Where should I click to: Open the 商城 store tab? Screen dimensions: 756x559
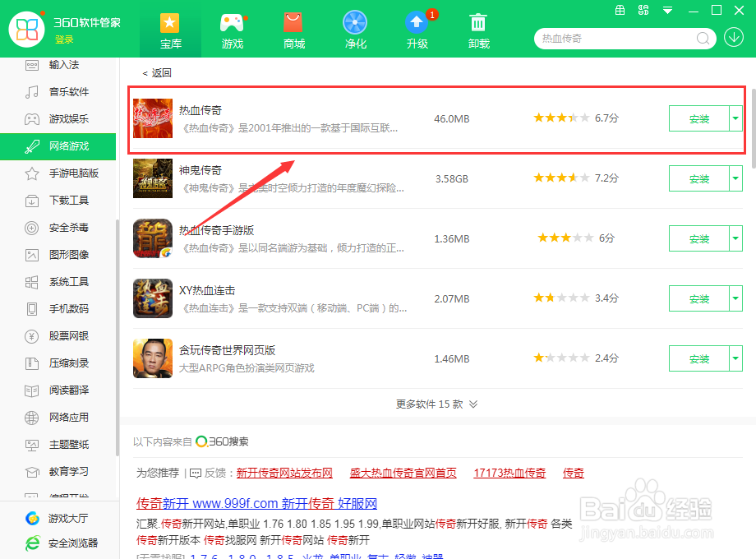coord(293,30)
